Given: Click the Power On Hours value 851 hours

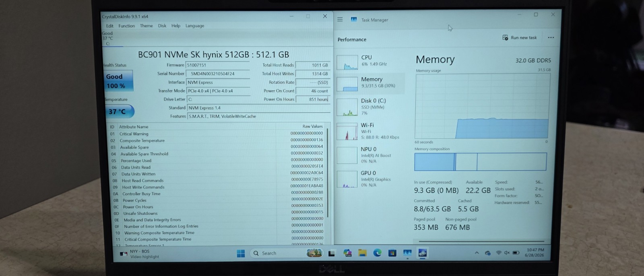Looking at the screenshot, I should point(313,99).
